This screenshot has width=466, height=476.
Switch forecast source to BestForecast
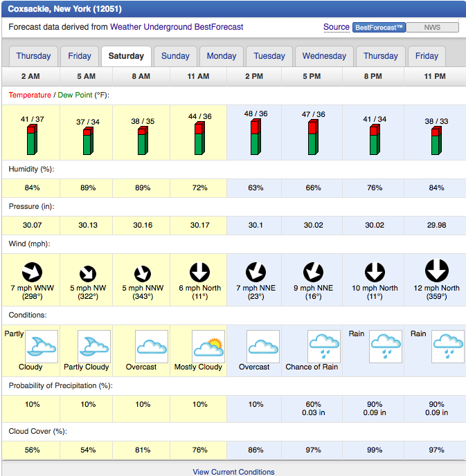click(x=379, y=27)
